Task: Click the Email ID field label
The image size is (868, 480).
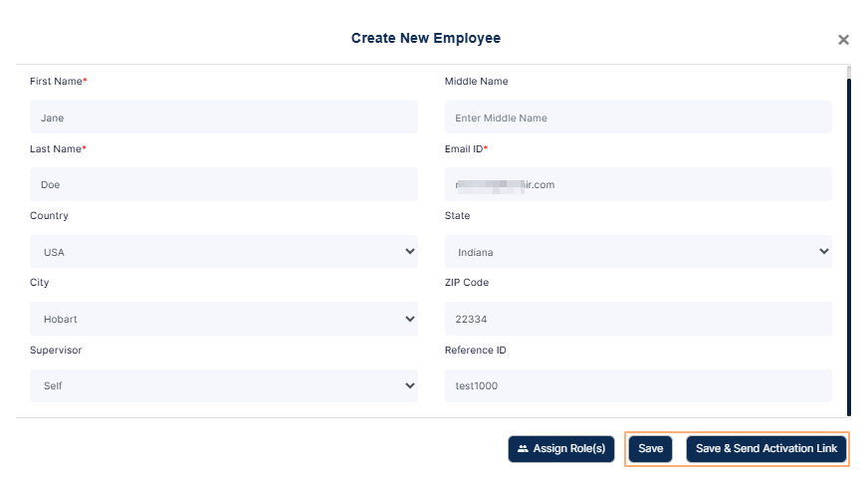Action: tap(465, 148)
